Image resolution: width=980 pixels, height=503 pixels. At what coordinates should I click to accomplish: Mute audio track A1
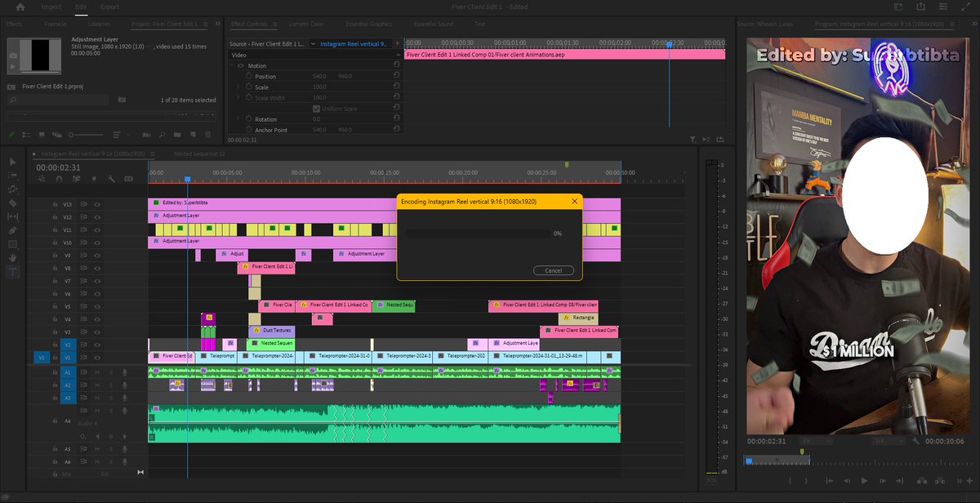coord(96,372)
